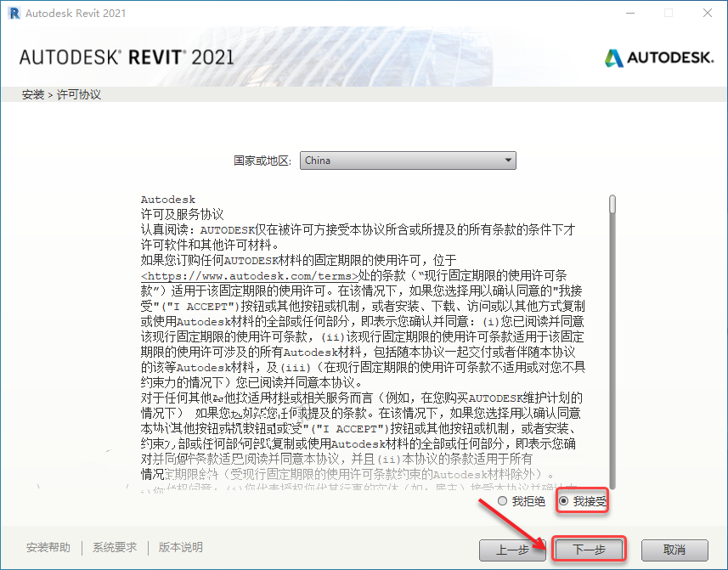
Task: Click the license agreement scrollbar thumb
Action: click(612, 204)
